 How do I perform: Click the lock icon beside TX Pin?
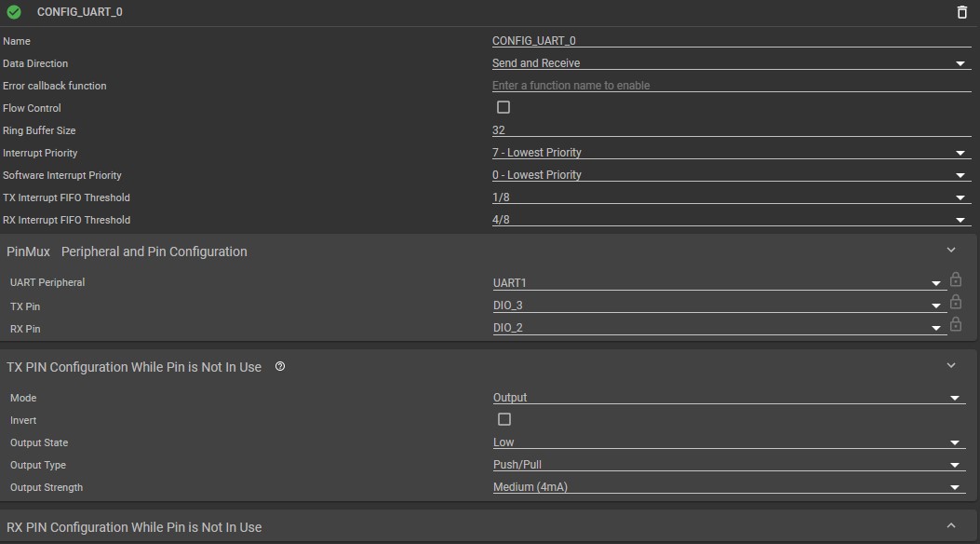point(956,302)
